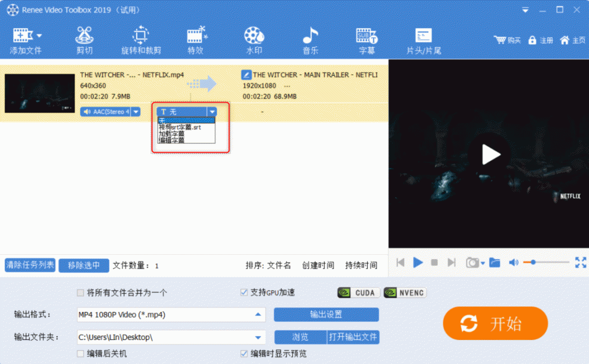Open snapshot folder icon in player bar
Screen dimensions: 589x364
click(495, 262)
